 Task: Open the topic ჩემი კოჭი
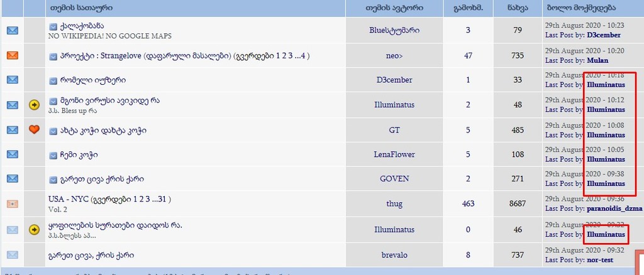[x=79, y=154]
